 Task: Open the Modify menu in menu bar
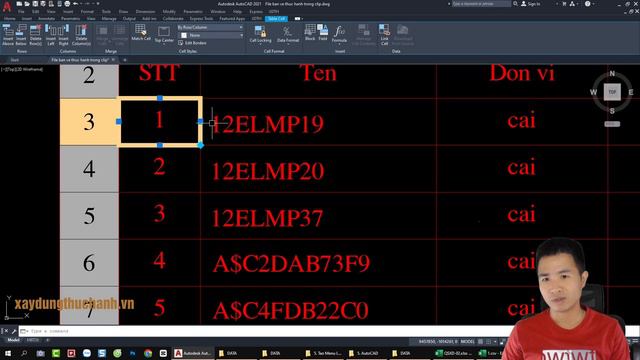169,11
